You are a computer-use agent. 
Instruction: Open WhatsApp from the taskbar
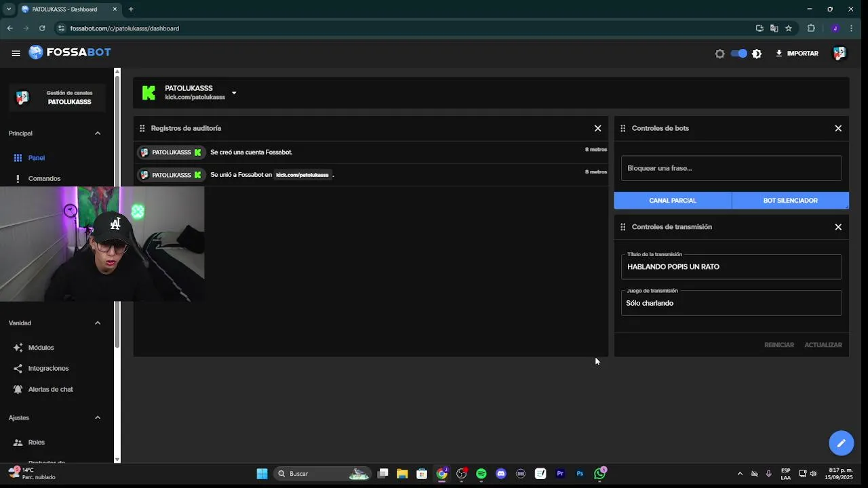[x=599, y=474]
